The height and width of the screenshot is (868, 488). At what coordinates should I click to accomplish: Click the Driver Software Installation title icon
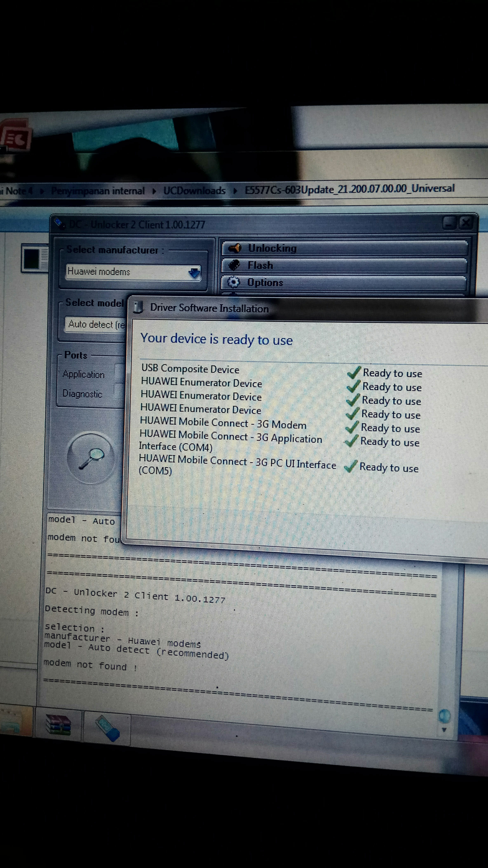tap(138, 307)
